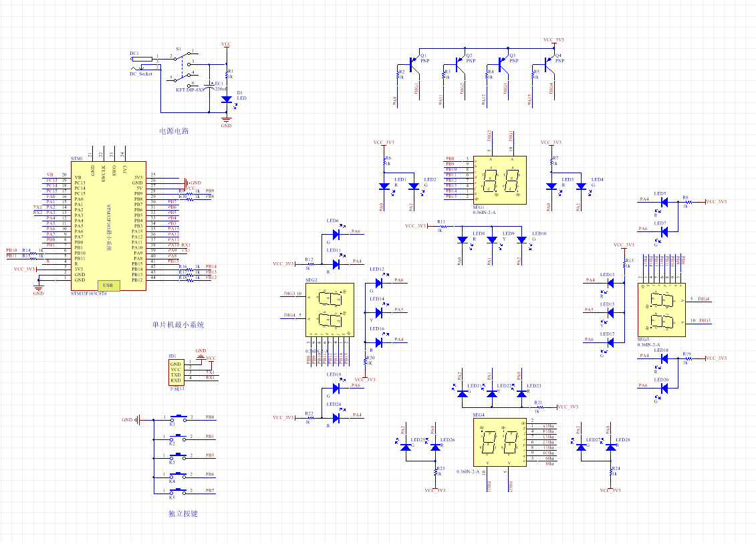The height and width of the screenshot is (543, 756).
Task: Click the 电源电路 section title
Action: coord(174,130)
